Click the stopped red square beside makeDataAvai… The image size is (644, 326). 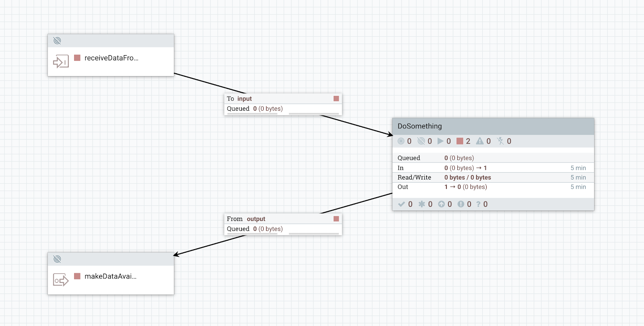[77, 276]
